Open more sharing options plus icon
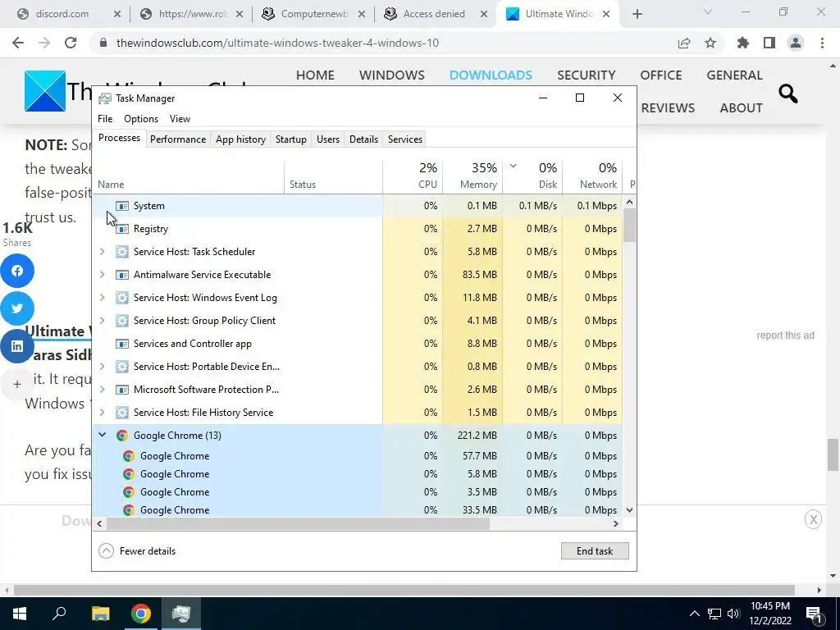The height and width of the screenshot is (630, 840). 17,384
